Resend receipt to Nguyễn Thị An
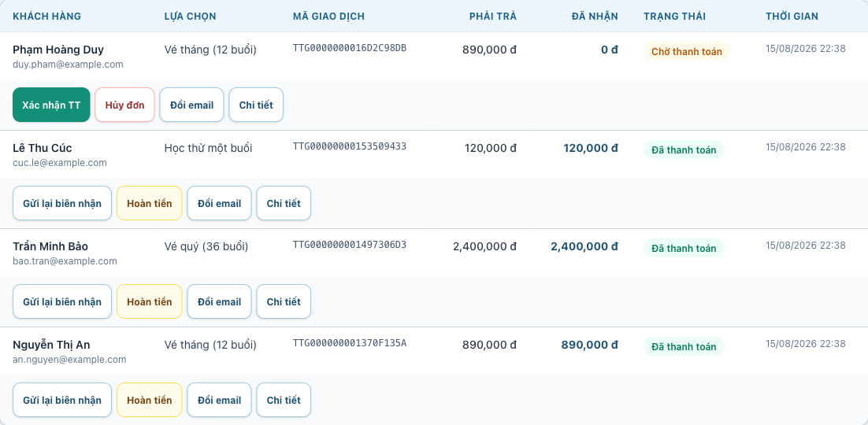 pos(62,400)
